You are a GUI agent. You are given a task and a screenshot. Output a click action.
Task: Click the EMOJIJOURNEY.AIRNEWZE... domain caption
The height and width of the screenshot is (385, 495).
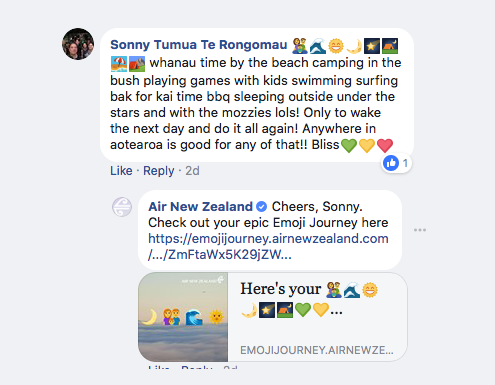coord(317,350)
